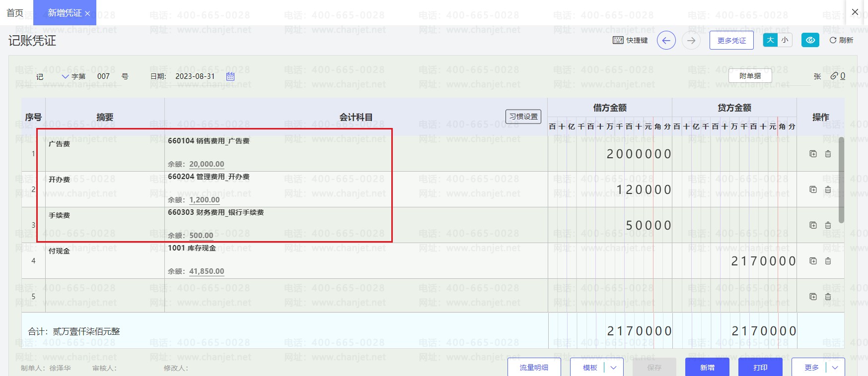Open the 模板 template dropdown arrow

point(613,368)
